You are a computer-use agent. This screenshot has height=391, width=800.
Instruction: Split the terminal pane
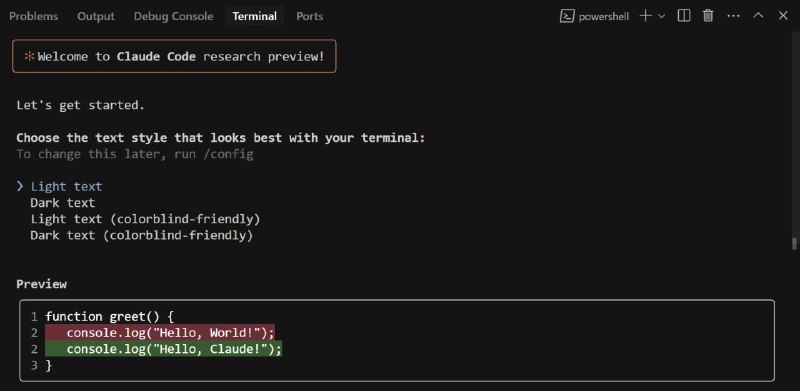pyautogui.click(x=684, y=16)
